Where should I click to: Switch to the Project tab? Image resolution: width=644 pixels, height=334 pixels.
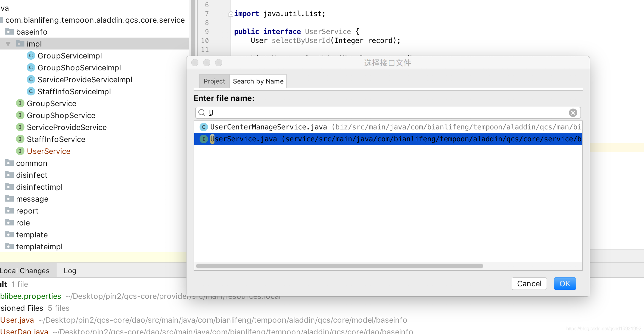(214, 81)
